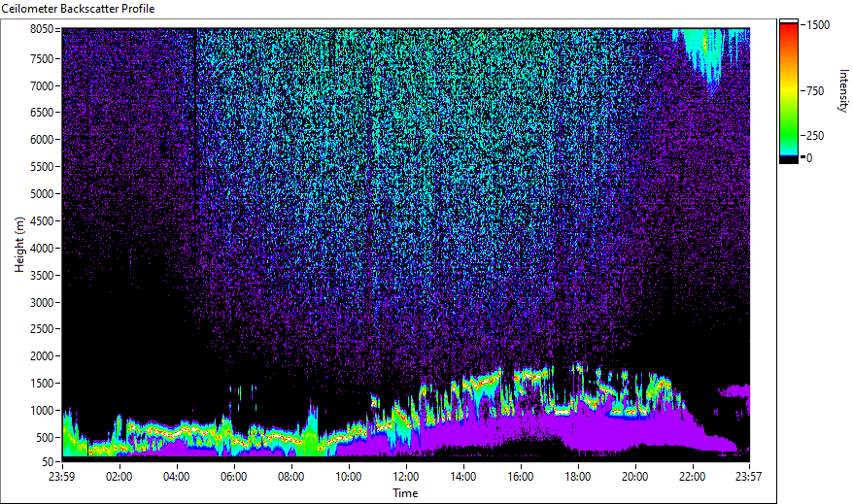Screen dimensions: 853x504
Task: Click the 5000 height axis value
Action: pyautogui.click(x=42, y=194)
